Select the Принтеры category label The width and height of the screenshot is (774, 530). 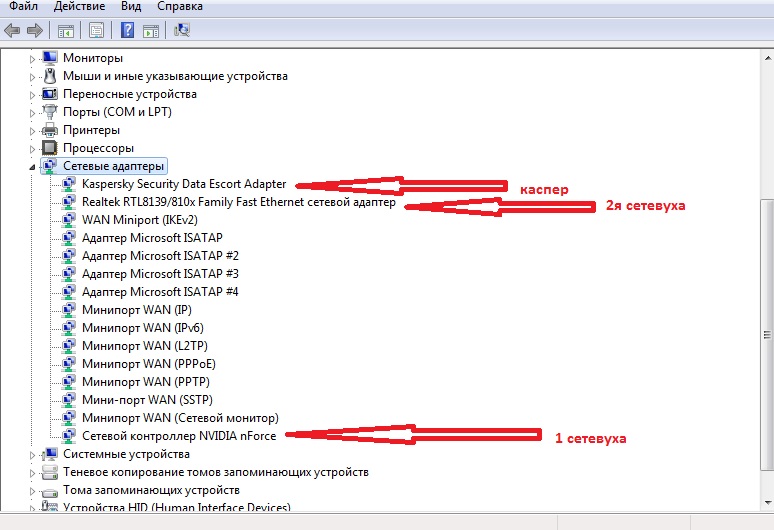91,130
